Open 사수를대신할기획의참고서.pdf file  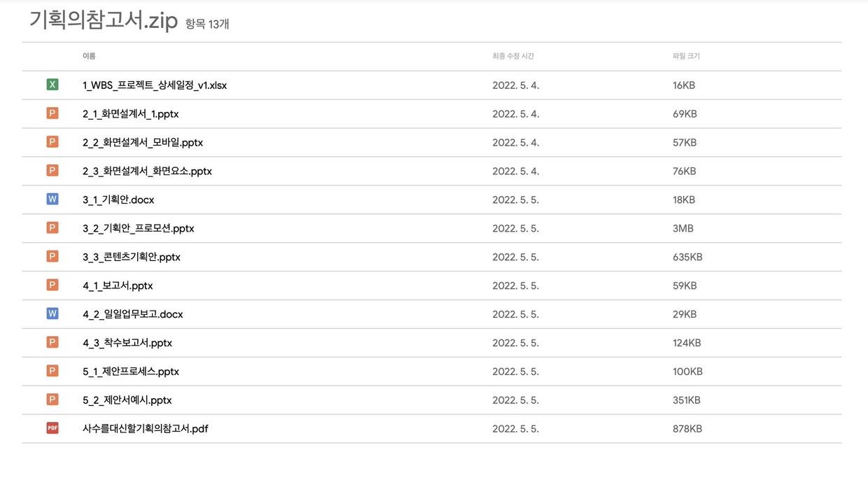click(x=145, y=429)
